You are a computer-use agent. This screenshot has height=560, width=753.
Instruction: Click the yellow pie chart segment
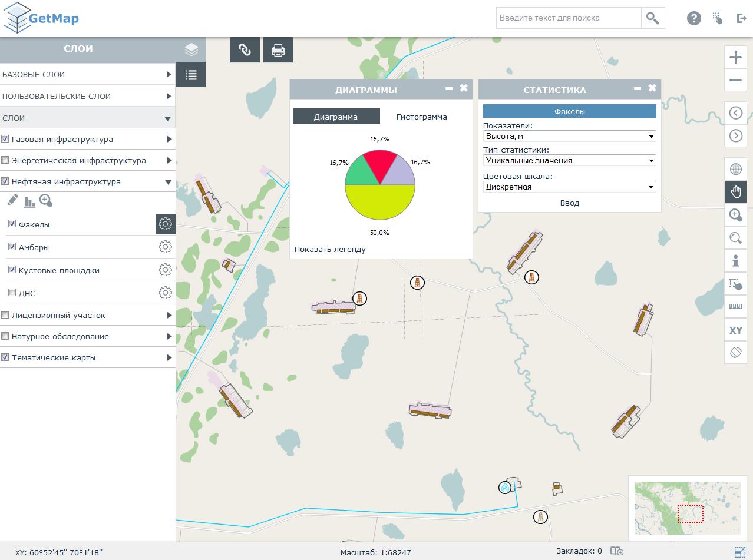pyautogui.click(x=380, y=203)
